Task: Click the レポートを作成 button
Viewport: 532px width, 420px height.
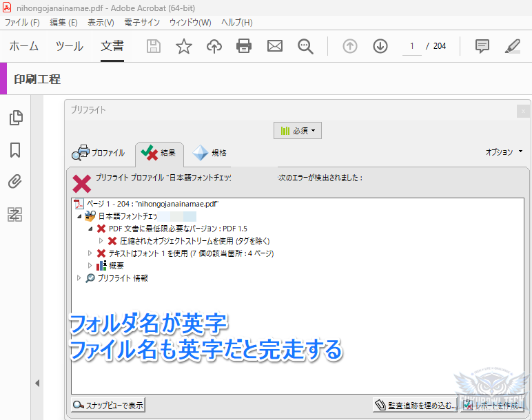Action: pos(493,405)
